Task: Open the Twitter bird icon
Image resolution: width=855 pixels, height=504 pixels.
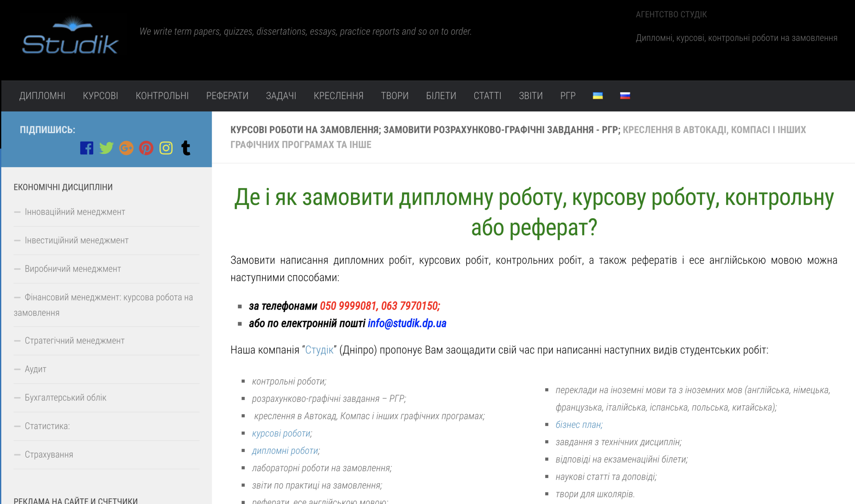Action: (x=106, y=148)
